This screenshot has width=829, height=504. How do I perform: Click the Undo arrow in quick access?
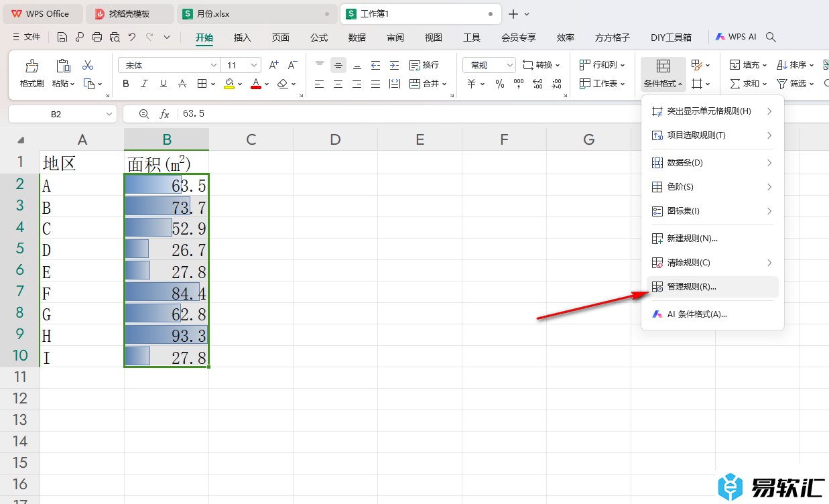pyautogui.click(x=132, y=38)
